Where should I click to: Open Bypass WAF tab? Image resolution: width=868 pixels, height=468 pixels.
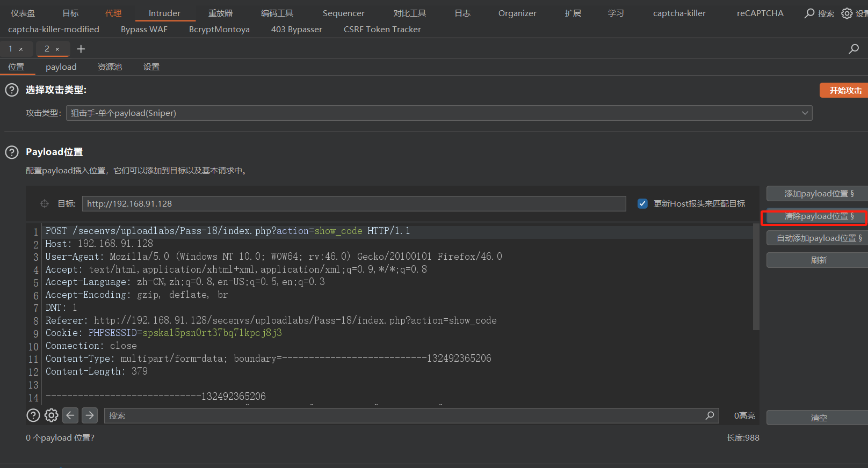tap(144, 29)
